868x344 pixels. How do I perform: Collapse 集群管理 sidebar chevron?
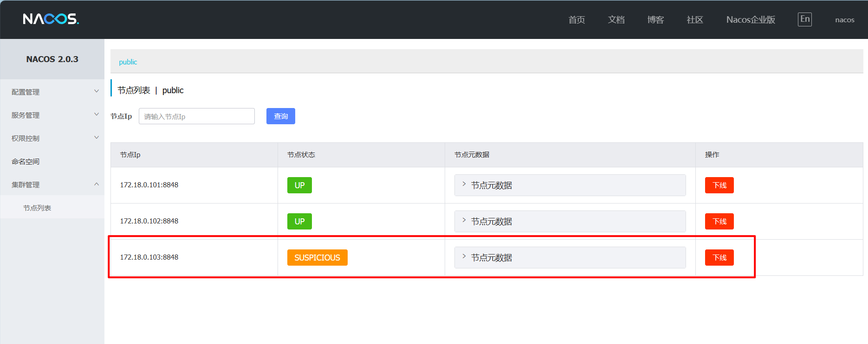coord(97,184)
